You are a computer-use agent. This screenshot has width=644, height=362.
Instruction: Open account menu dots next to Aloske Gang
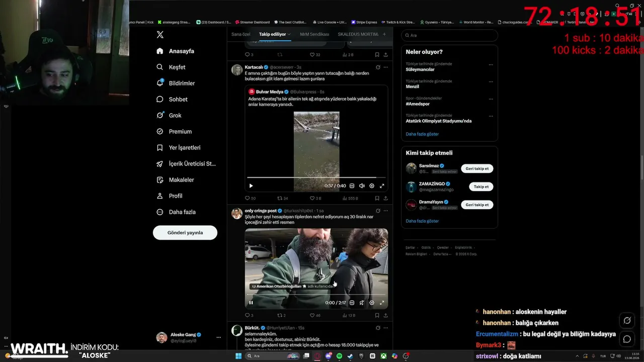coord(218,337)
